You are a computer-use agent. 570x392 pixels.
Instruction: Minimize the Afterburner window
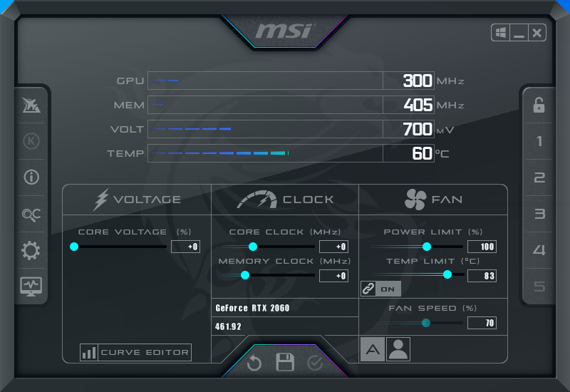click(519, 33)
